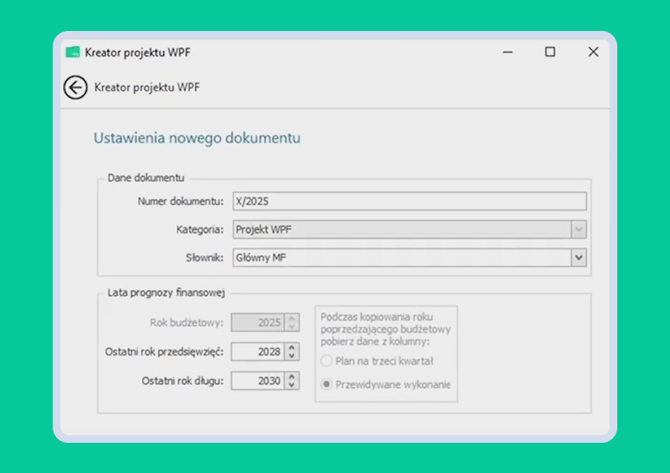This screenshot has height=473, width=670.
Task: Close the Kreator projektu WPF window
Action: pyautogui.click(x=593, y=52)
